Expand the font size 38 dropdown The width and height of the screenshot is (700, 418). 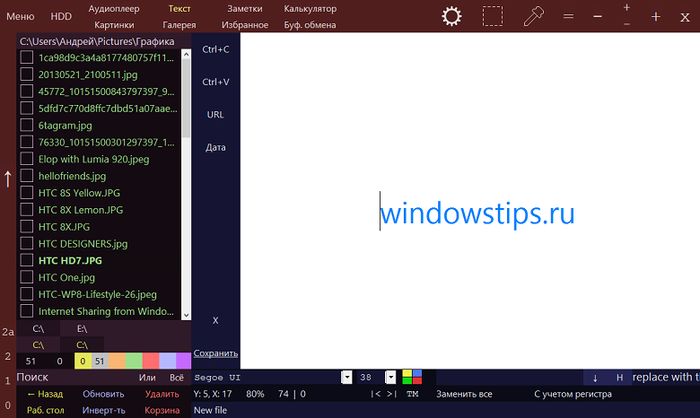(391, 377)
